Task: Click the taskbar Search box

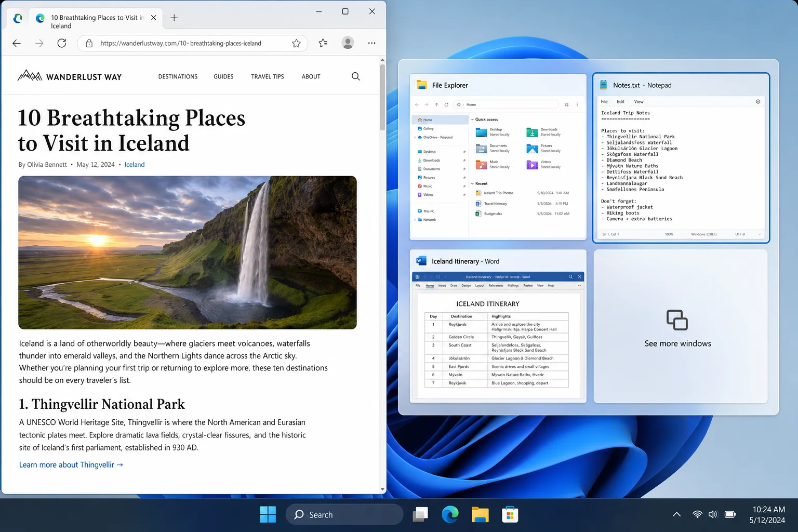Action: (344, 514)
